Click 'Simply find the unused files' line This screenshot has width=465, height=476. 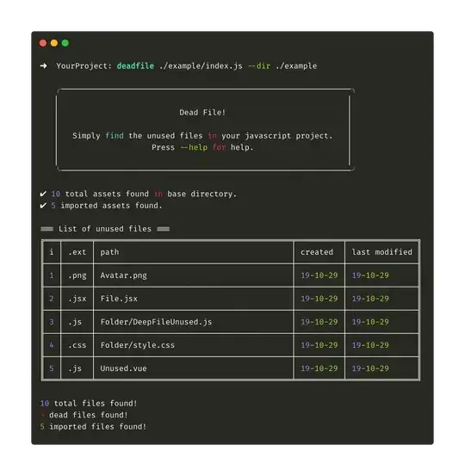coord(202,136)
